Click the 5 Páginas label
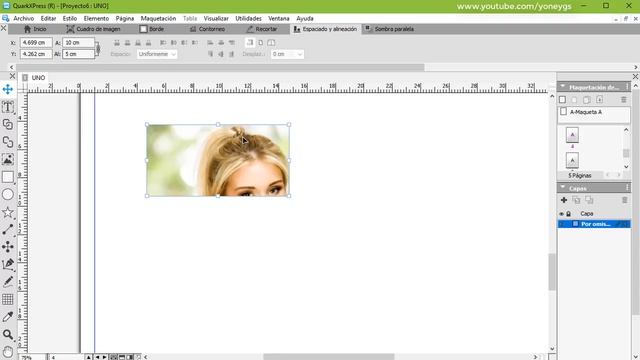The image size is (640, 360). coord(580,176)
